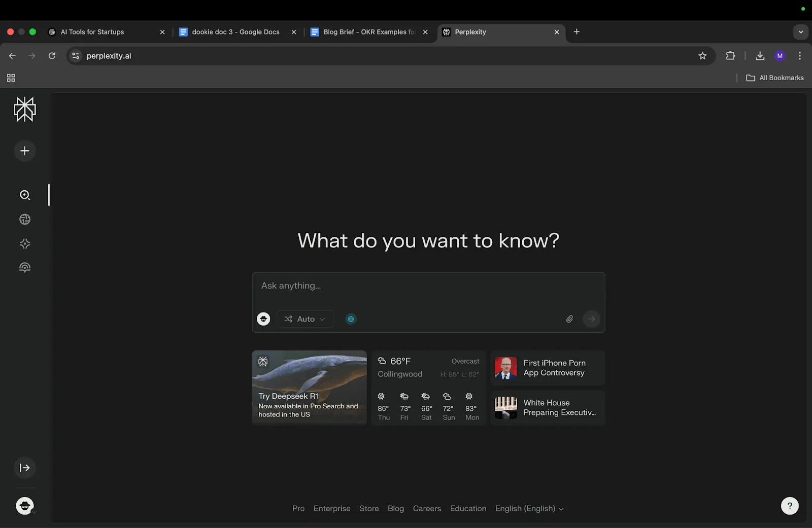Go forward with browser forward arrow
This screenshot has width=812, height=528.
(32, 56)
